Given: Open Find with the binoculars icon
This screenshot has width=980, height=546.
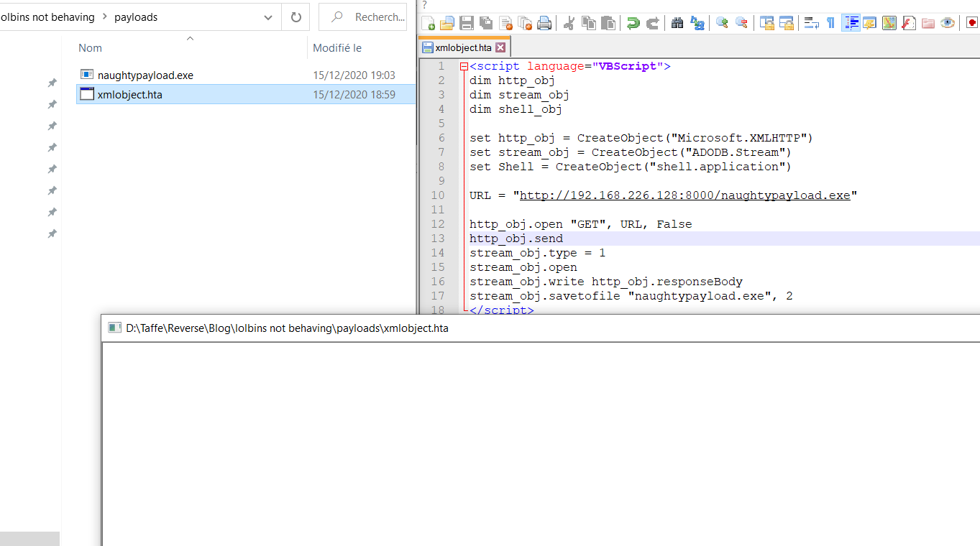Looking at the screenshot, I should pos(677,23).
